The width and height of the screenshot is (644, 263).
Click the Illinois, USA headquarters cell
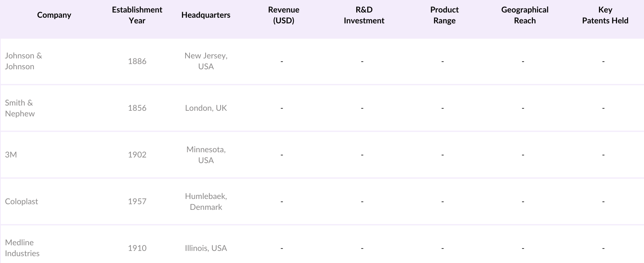(206, 248)
